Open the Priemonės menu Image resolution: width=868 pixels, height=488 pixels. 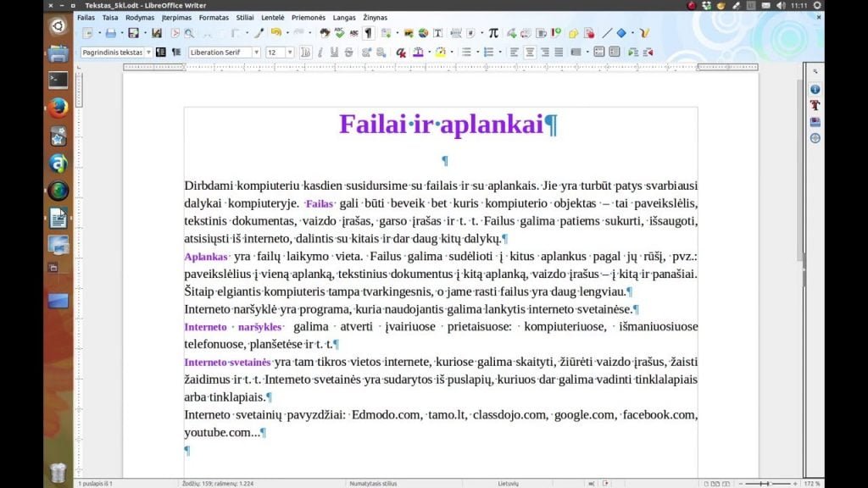click(309, 18)
